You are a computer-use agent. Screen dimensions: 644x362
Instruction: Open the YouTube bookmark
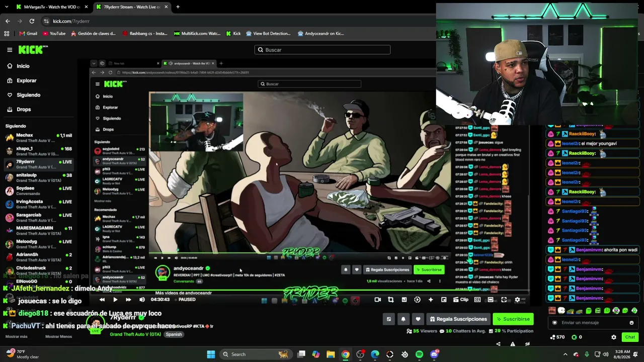54,34
